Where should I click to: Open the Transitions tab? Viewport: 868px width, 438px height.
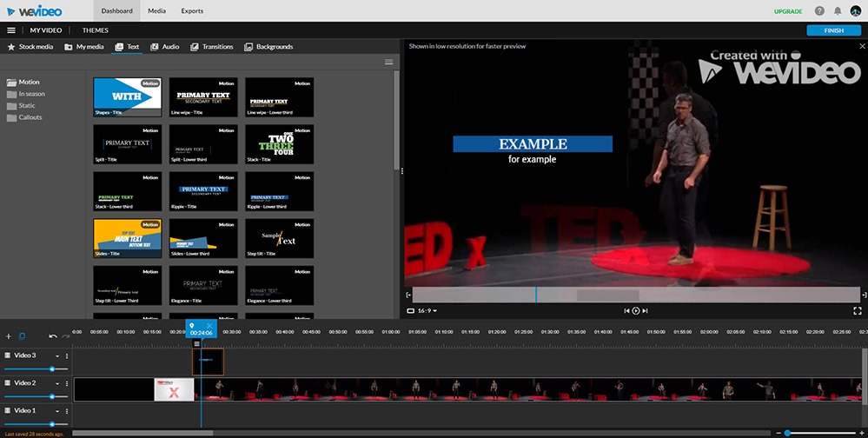[211, 47]
